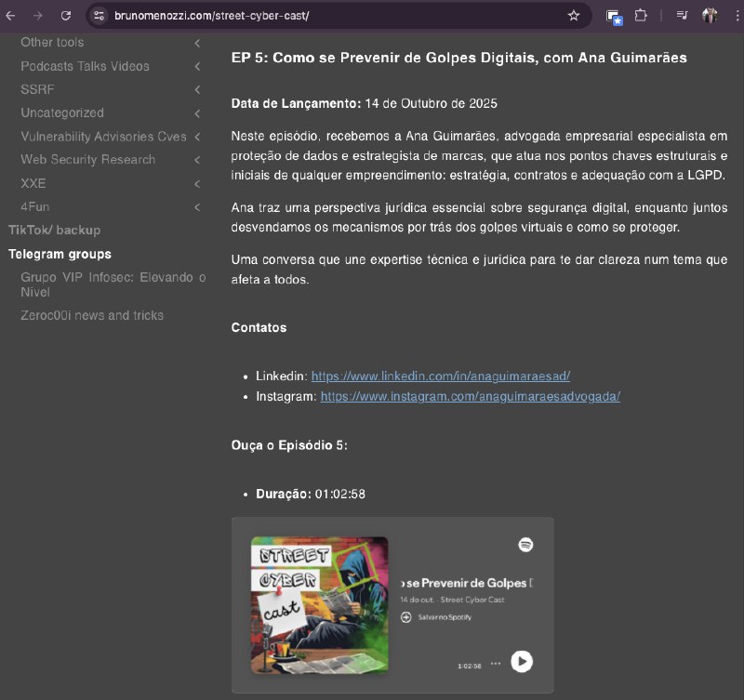Reload the page
Screen dimensions: 744x700
[x=66, y=16]
